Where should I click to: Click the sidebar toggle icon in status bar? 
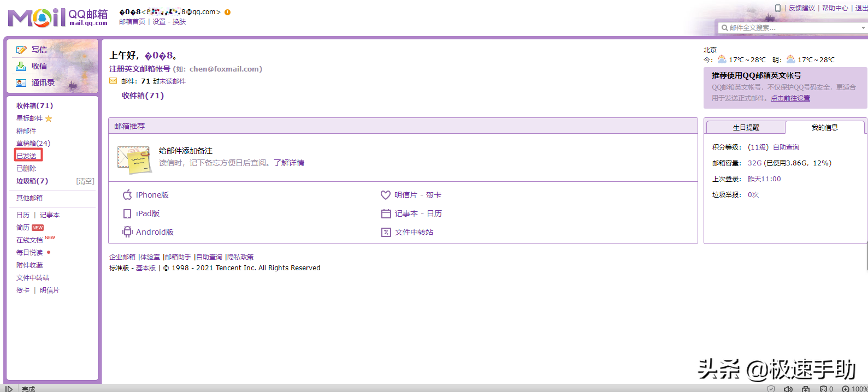tap(9, 389)
